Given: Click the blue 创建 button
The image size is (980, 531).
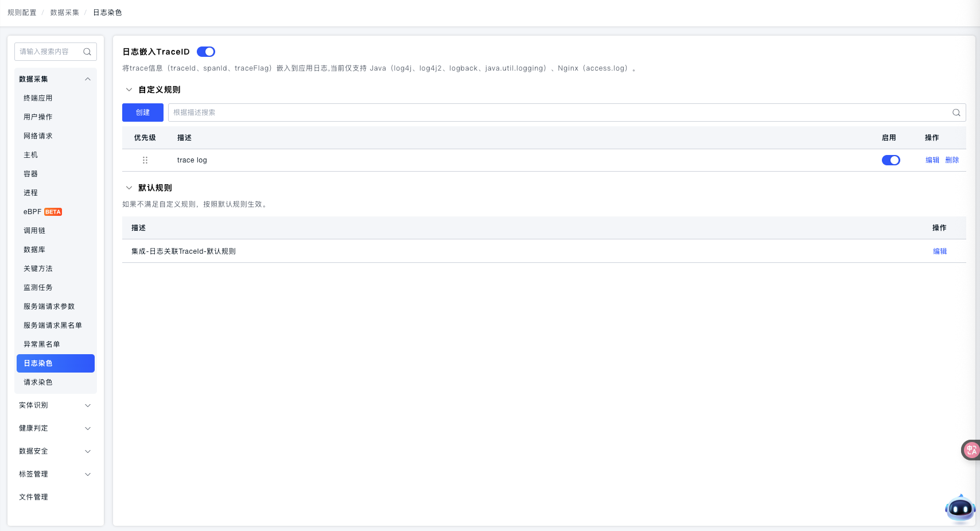Looking at the screenshot, I should click(x=143, y=113).
